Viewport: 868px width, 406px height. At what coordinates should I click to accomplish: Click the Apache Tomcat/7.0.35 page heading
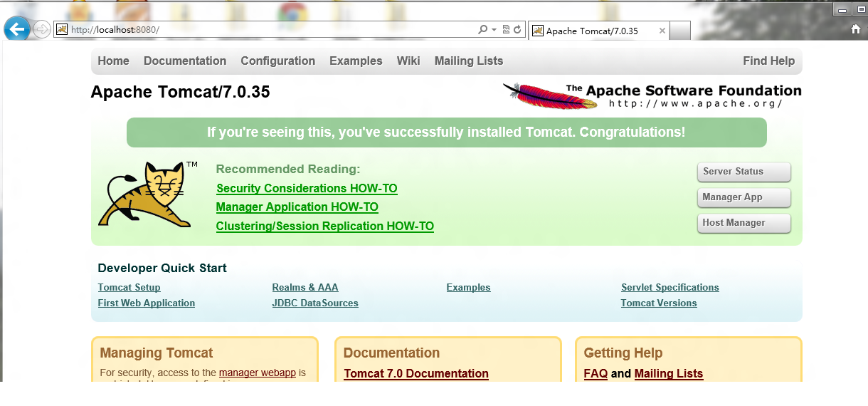pos(180,93)
